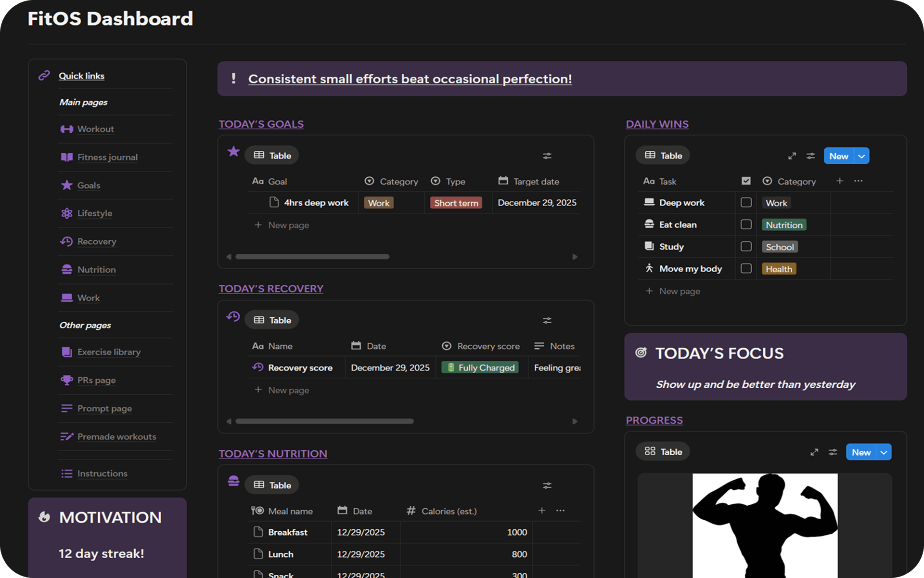Open the muscle silhouette progress thumbnail
The height and width of the screenshot is (578, 924).
click(x=765, y=525)
